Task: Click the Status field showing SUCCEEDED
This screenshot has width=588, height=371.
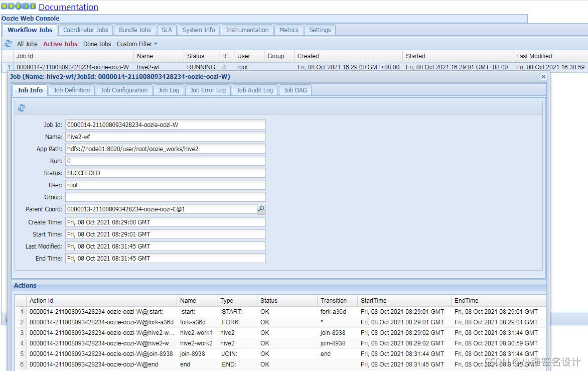Action: coord(166,173)
